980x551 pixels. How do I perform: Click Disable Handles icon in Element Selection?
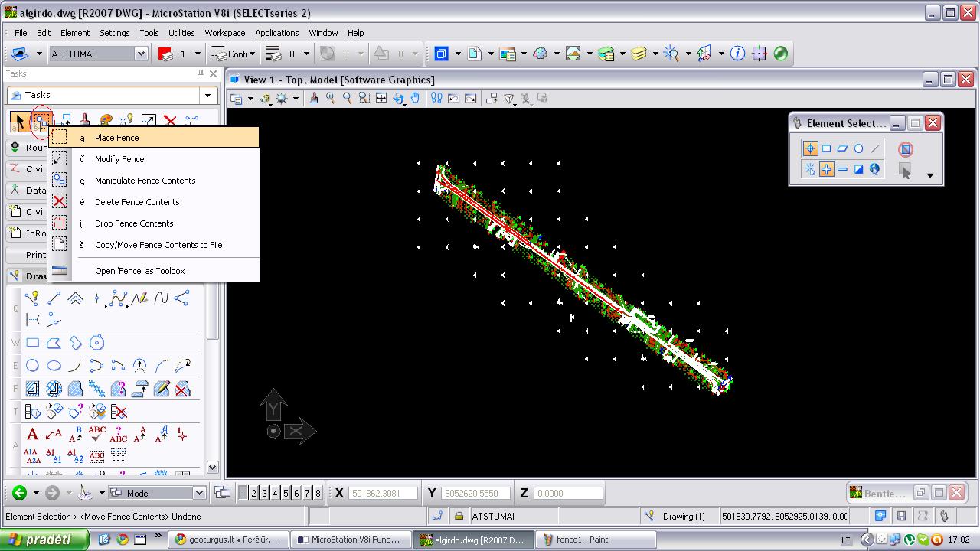point(906,149)
